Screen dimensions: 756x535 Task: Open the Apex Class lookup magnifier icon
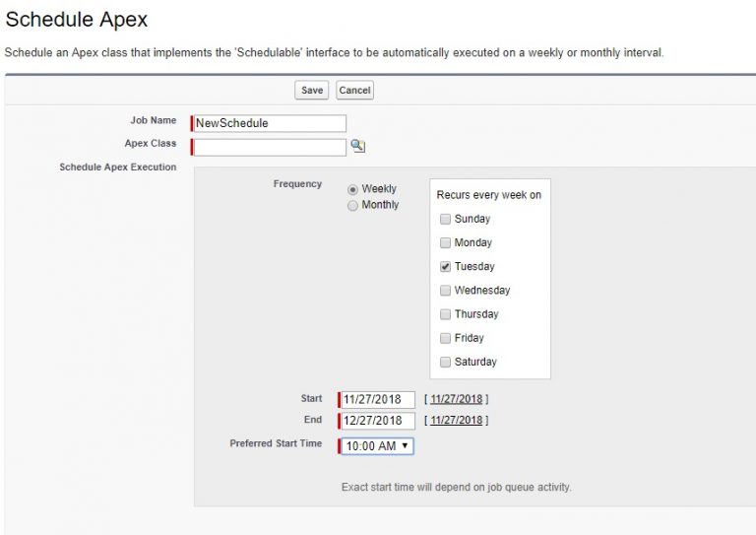(357, 146)
